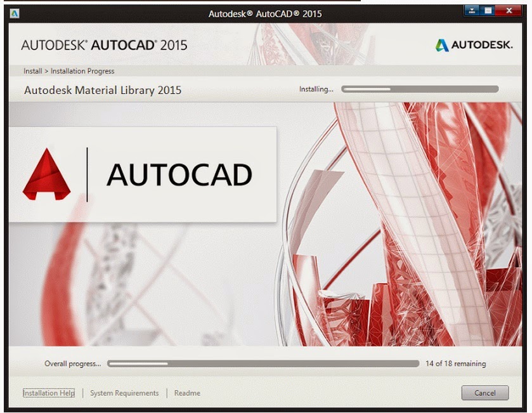Screen dimensions: 532x413
Task: Click the 'Overall progress...' label
Action: point(73,364)
